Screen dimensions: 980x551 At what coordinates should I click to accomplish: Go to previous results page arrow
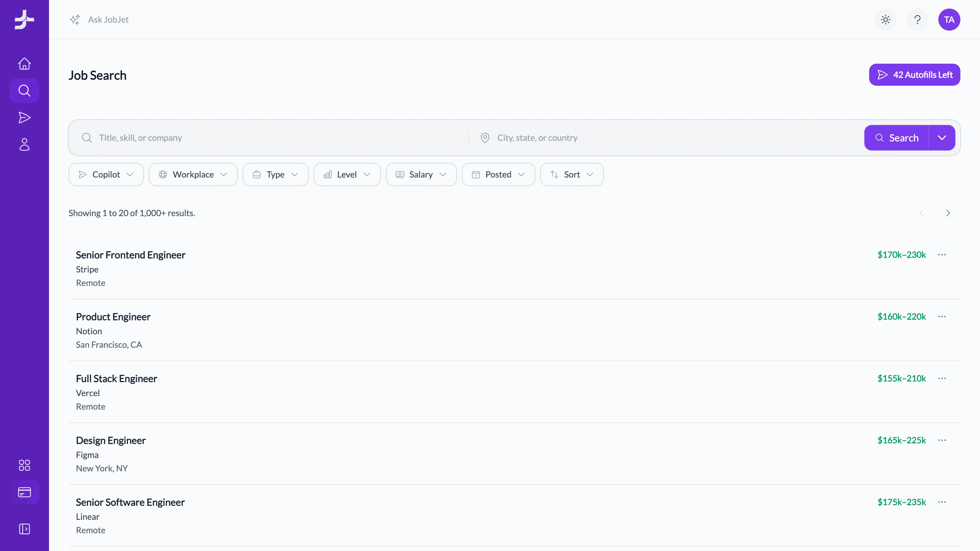pyautogui.click(x=922, y=213)
